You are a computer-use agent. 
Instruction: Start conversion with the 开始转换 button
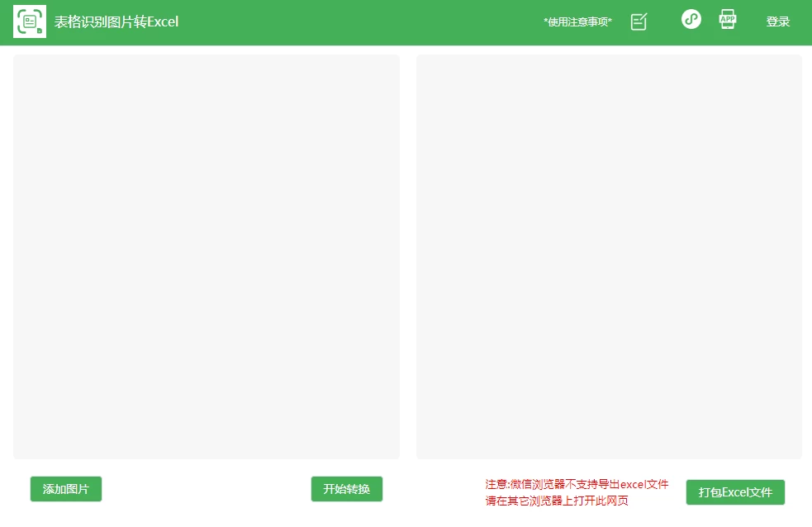(x=346, y=489)
